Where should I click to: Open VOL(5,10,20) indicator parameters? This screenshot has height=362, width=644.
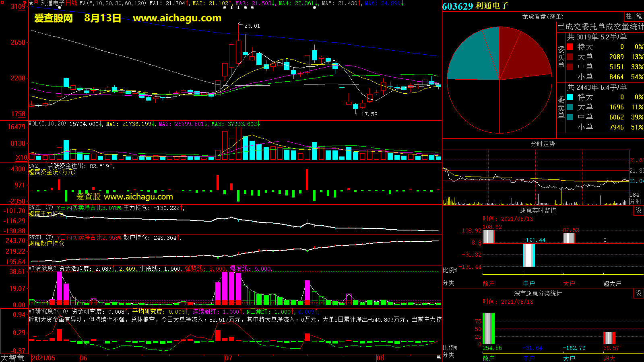pos(47,124)
